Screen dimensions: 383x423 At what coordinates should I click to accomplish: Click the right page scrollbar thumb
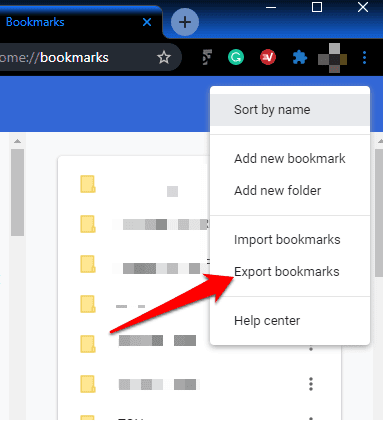coord(379,213)
